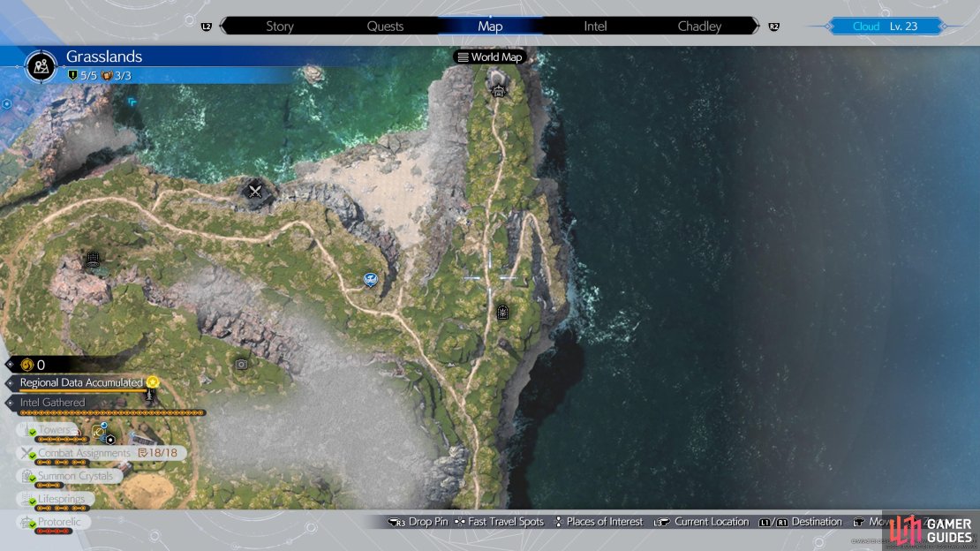Select the black hexagon marker near Towers row
This screenshot has height=551, width=980.
point(110,440)
